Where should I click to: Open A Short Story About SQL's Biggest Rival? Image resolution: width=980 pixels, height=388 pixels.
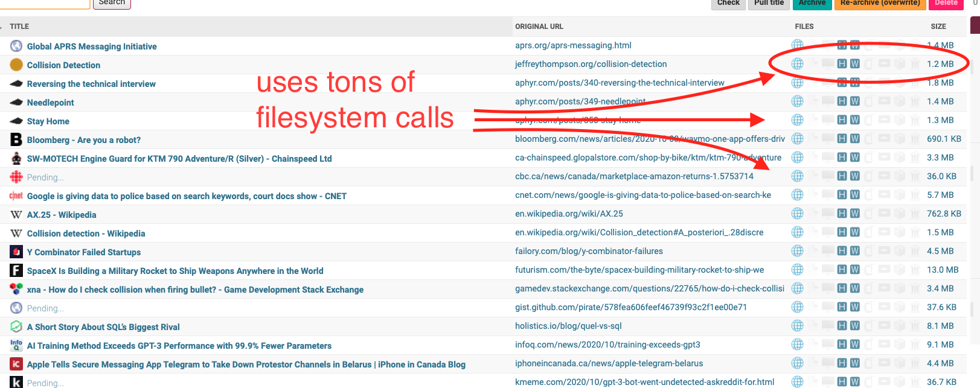tap(103, 327)
